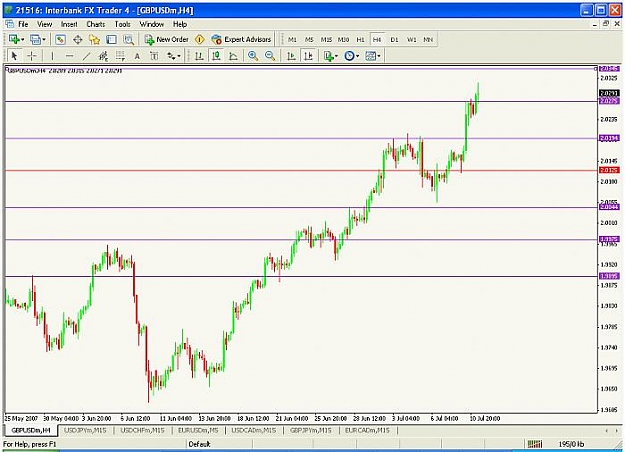Open the Navigator star-folder icon

coord(94,39)
